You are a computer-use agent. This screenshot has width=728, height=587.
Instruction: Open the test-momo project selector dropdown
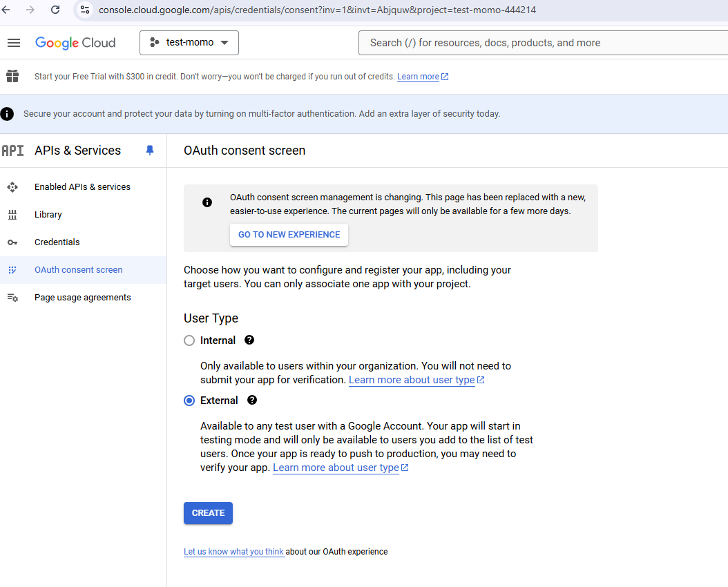pos(189,43)
